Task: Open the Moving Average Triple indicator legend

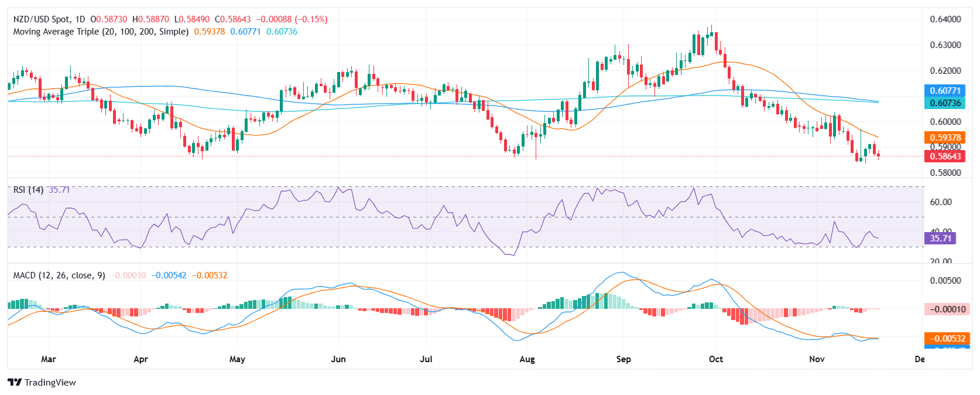Action: [x=101, y=32]
